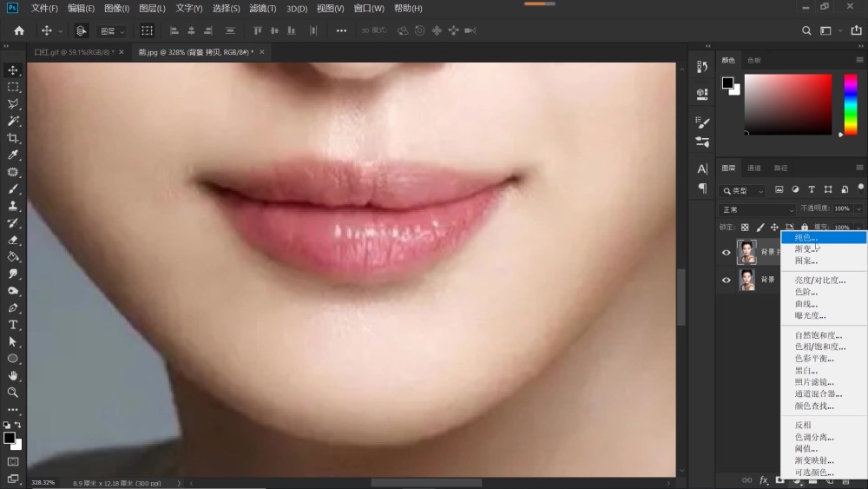Switch to the 口红.gif document tab
868x489 pixels.
point(74,52)
